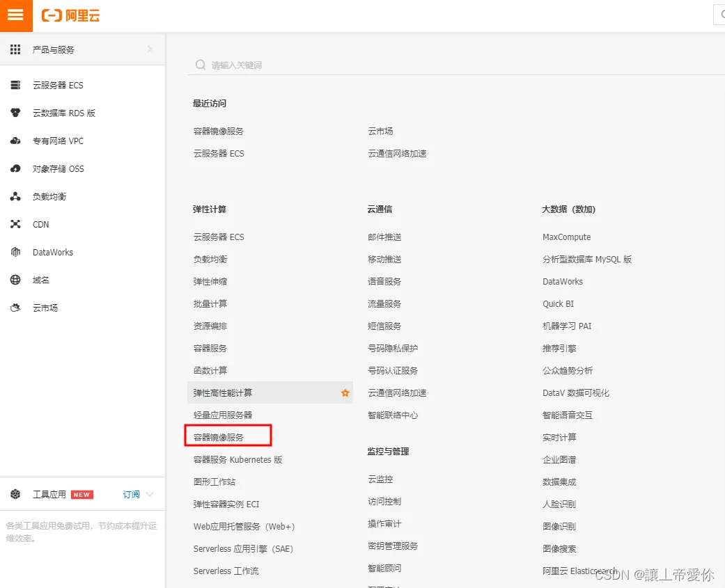Open Serverless 工作流
The width and height of the screenshot is (725, 588).
(x=226, y=571)
